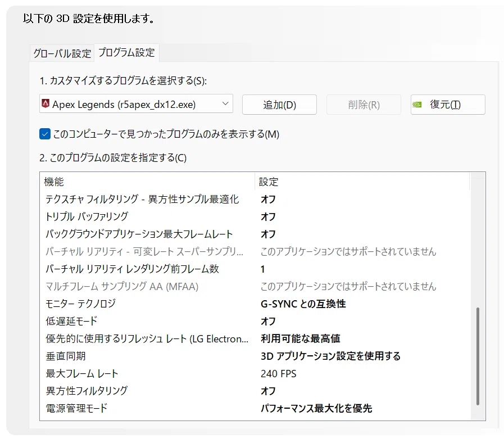Open the 利用可能な最高値 value
Screen dimensions: 504x443
click(x=301, y=338)
